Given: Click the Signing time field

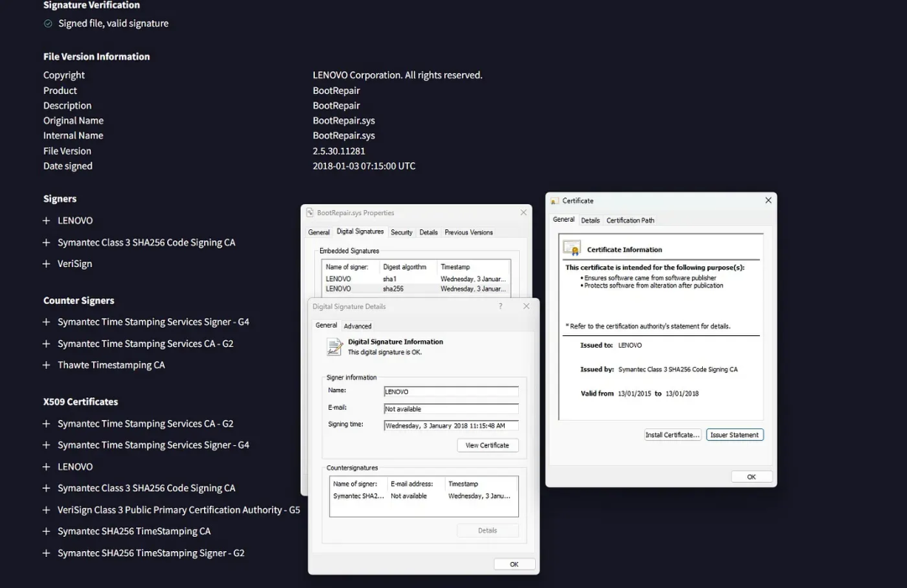Looking at the screenshot, I should (451, 426).
